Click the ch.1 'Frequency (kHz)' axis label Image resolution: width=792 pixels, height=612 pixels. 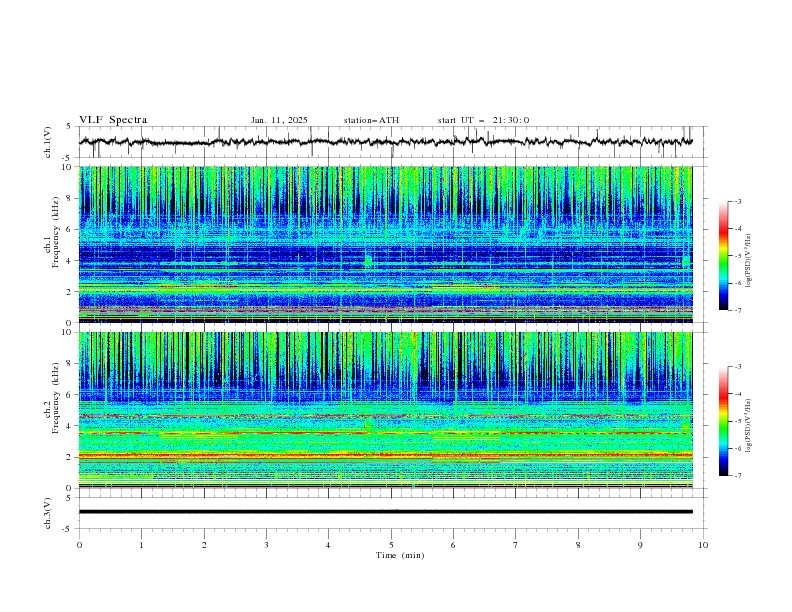[x=56, y=232]
